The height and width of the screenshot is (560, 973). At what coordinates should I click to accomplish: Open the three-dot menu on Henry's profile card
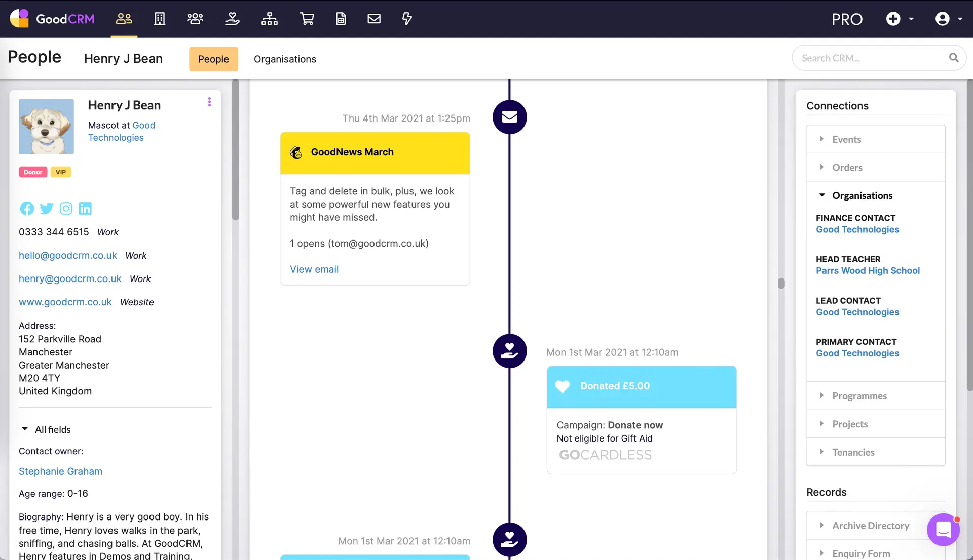click(209, 102)
